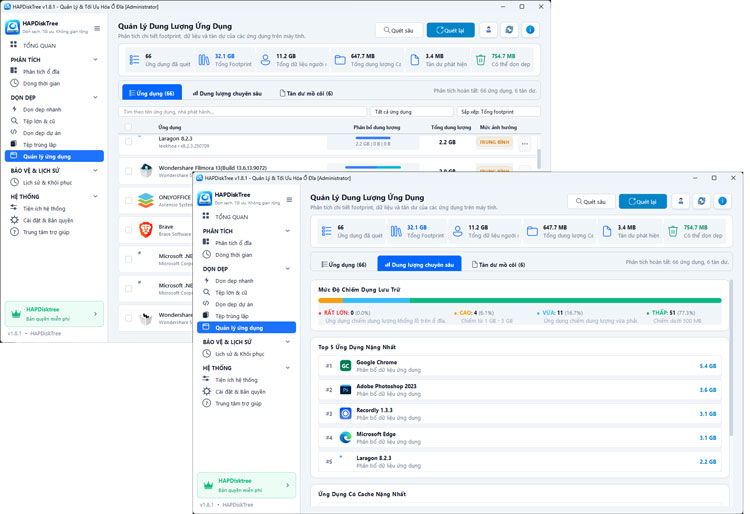Open Tàn dư mồ côi (6) tab in front window

point(498,264)
